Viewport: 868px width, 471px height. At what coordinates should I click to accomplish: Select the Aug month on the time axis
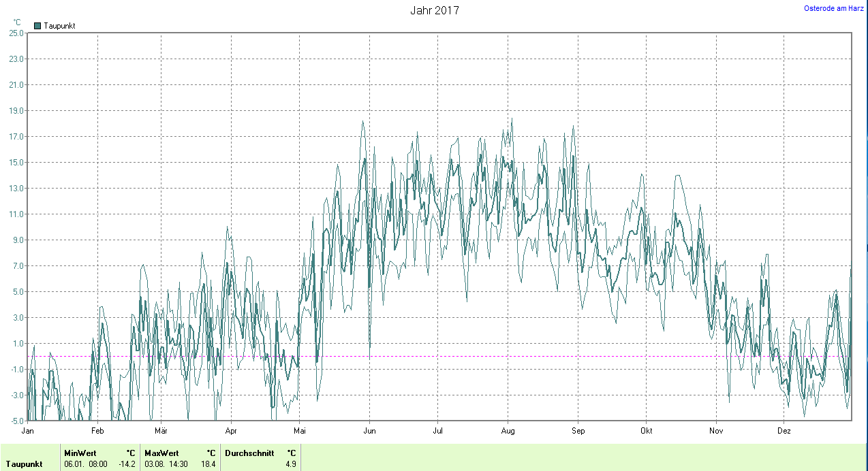click(x=508, y=431)
